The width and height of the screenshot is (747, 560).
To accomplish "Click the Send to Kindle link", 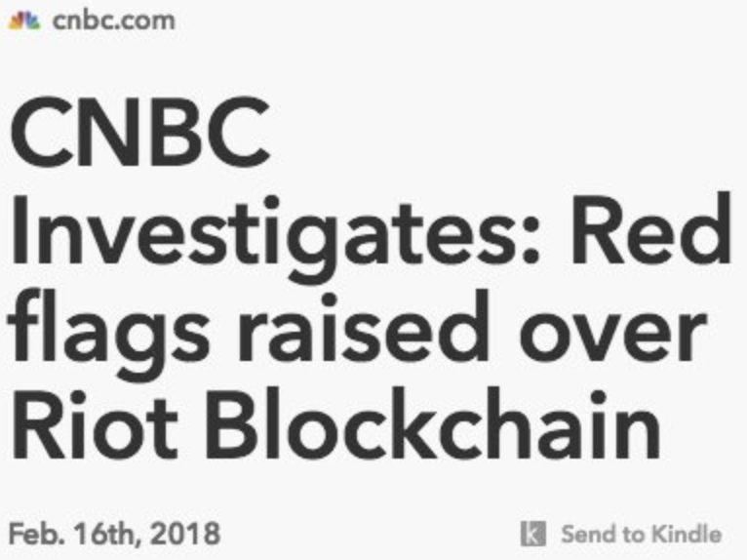I will click(641, 534).
